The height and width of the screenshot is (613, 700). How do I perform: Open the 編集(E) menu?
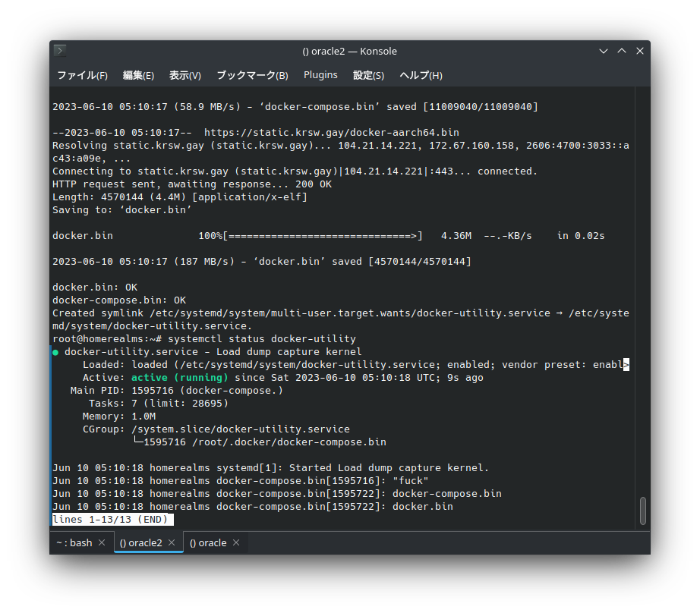tap(138, 75)
